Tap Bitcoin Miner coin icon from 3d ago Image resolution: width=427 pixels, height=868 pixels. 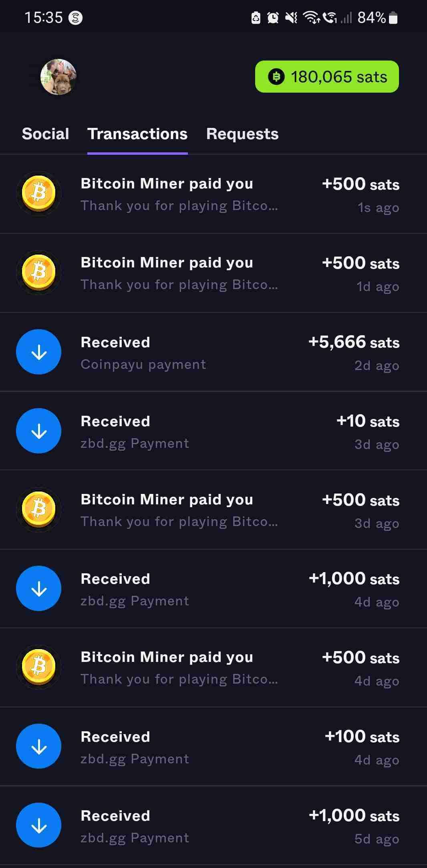38,510
